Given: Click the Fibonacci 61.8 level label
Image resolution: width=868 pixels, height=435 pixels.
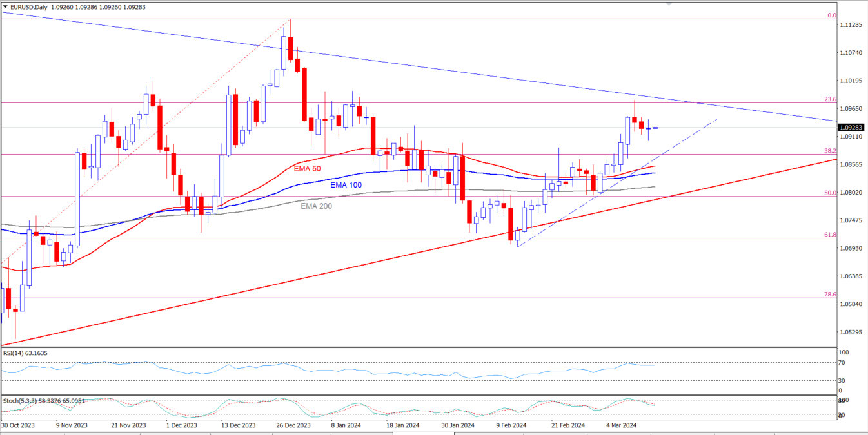Looking at the screenshot, I should (831, 235).
